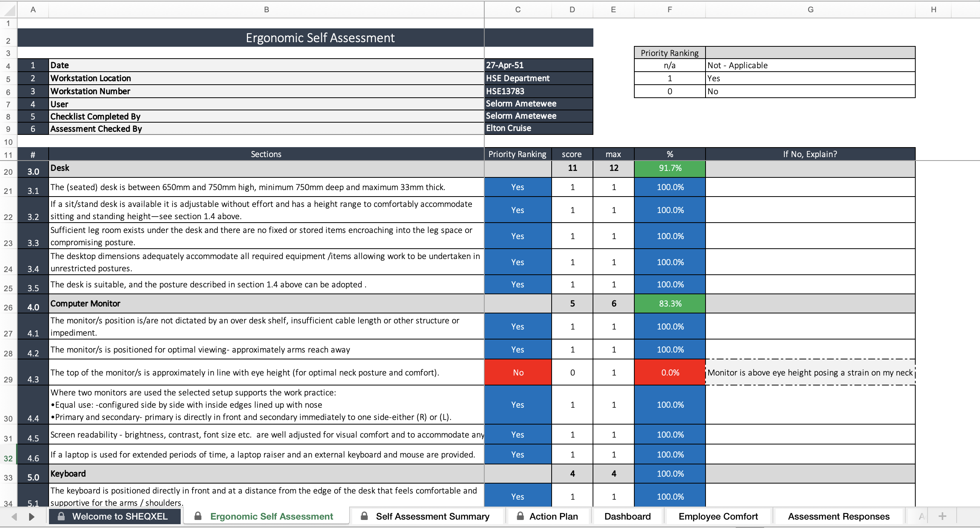Select column C header
Screen dimensions: 980x528
518,10
